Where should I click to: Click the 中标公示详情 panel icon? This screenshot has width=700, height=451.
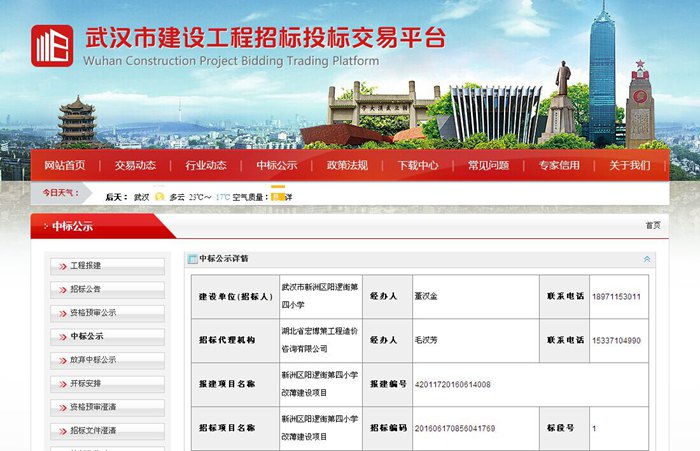[x=193, y=259]
